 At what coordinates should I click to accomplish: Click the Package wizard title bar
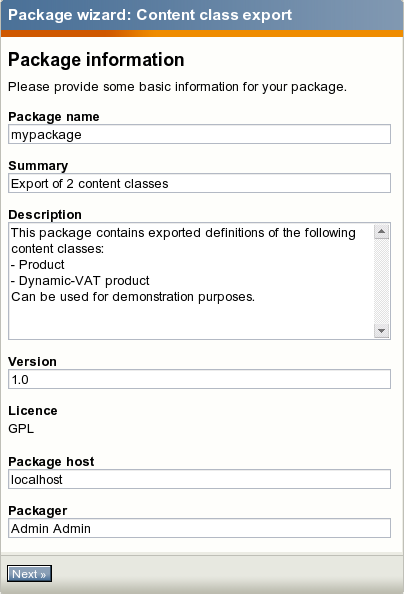(x=202, y=15)
